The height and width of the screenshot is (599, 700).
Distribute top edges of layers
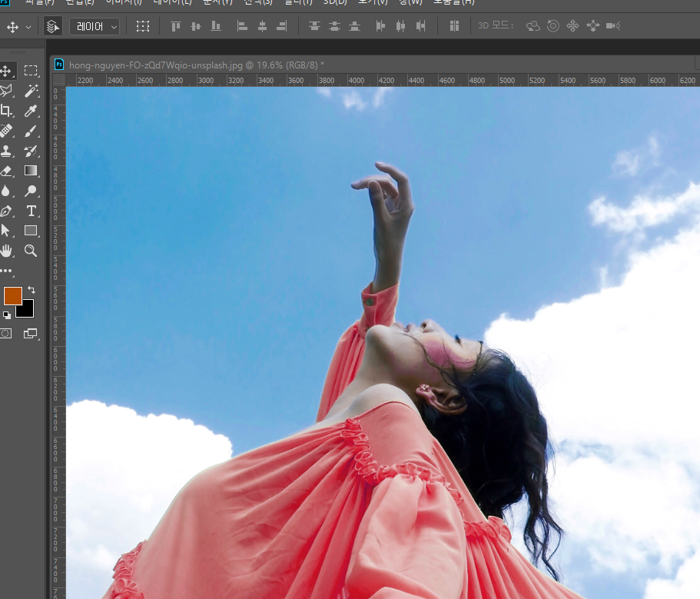point(315,26)
